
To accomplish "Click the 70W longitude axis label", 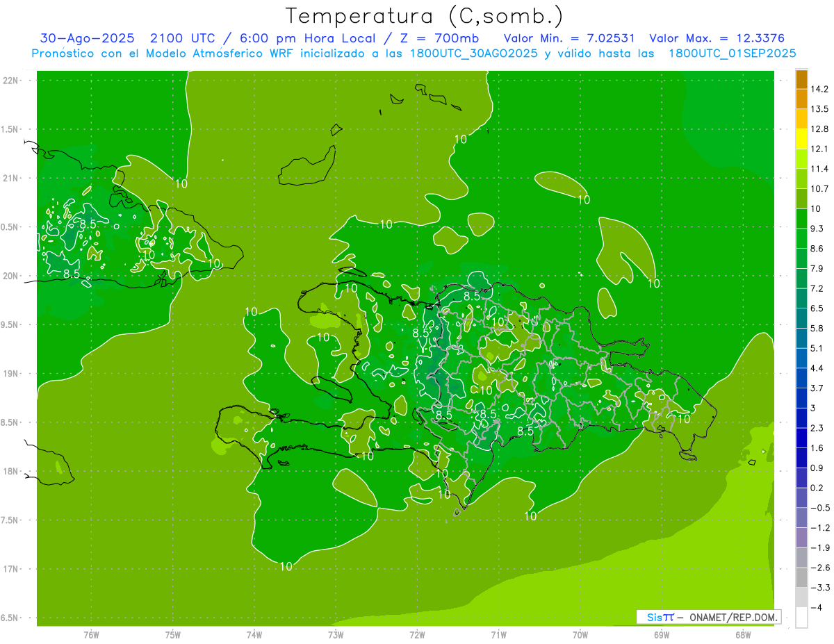I will click(x=580, y=634).
